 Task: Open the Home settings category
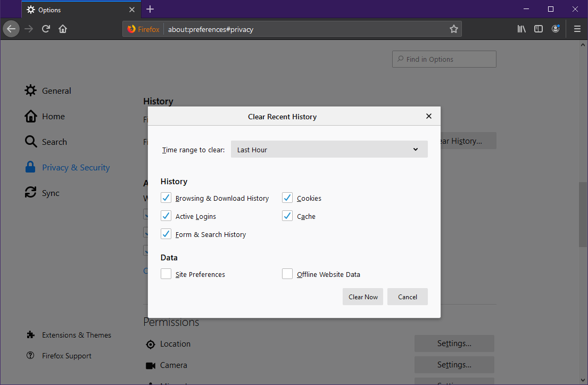45,116
